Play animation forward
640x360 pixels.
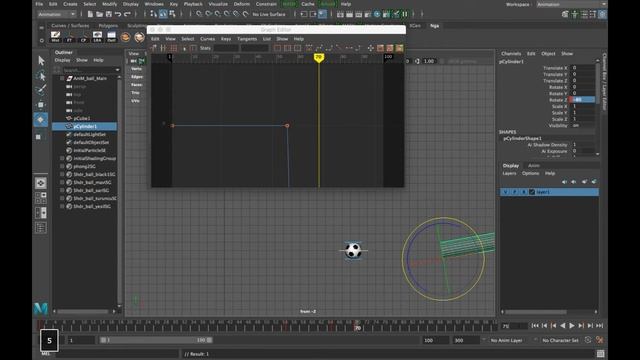(572, 326)
